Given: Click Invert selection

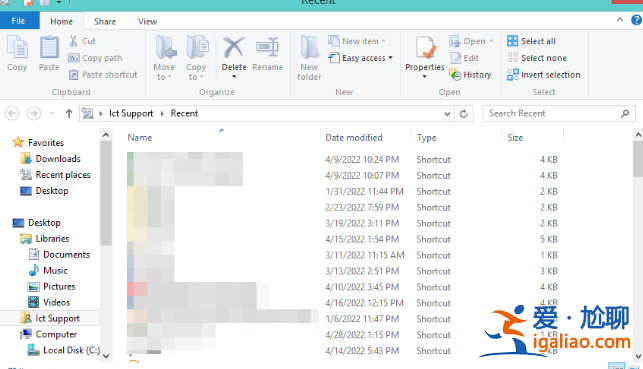Looking at the screenshot, I should coord(544,75).
